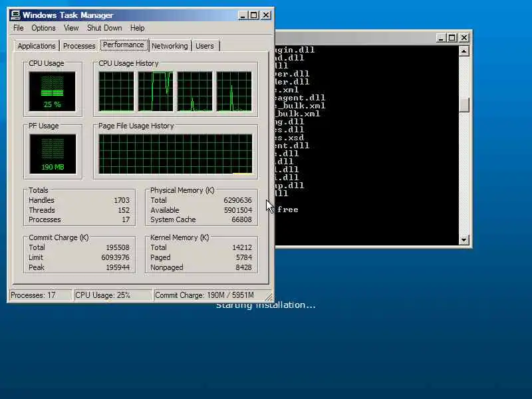Minimize the console window

click(440, 38)
